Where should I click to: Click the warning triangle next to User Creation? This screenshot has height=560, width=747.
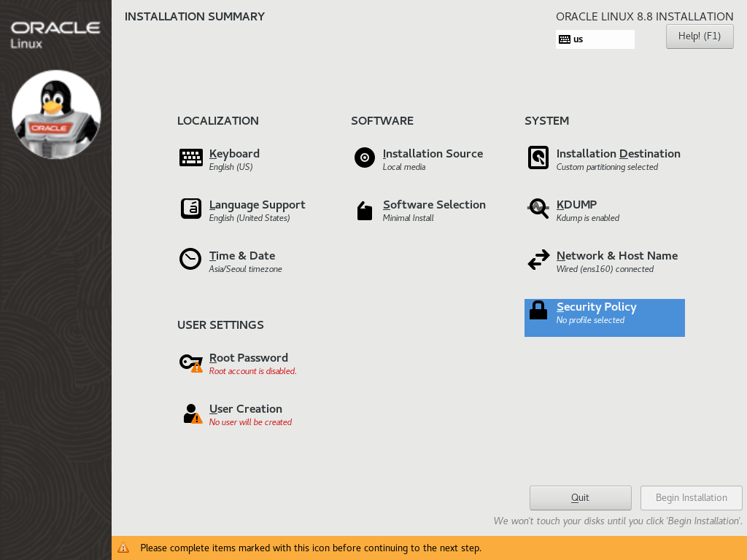pos(196,418)
